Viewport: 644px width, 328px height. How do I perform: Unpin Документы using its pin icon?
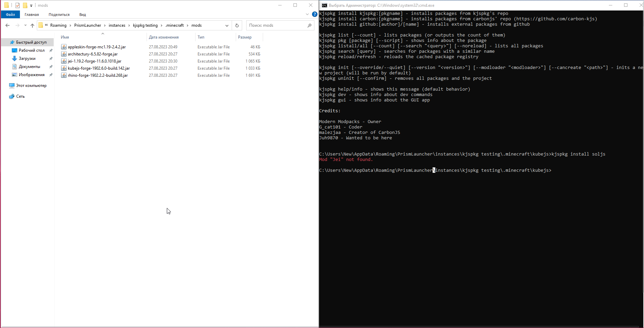[51, 66]
